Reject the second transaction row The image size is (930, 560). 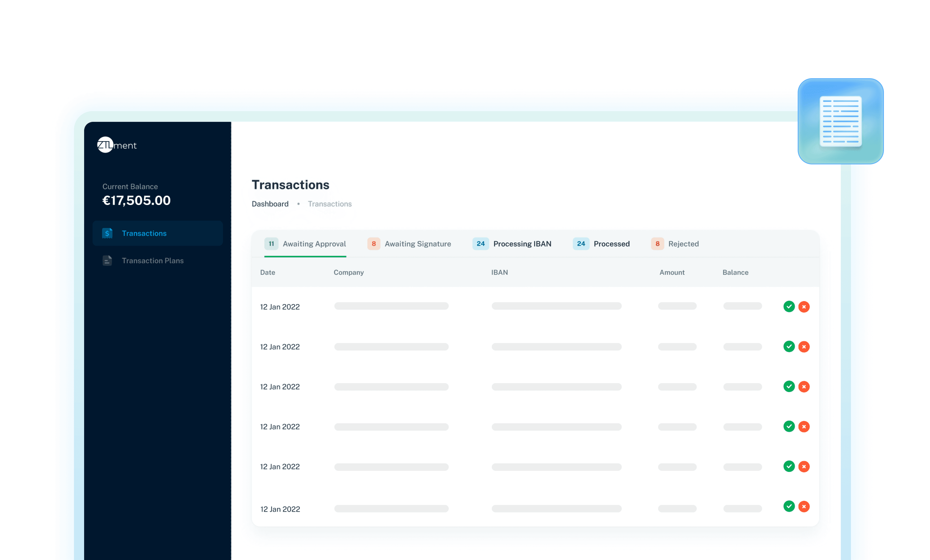tap(804, 347)
